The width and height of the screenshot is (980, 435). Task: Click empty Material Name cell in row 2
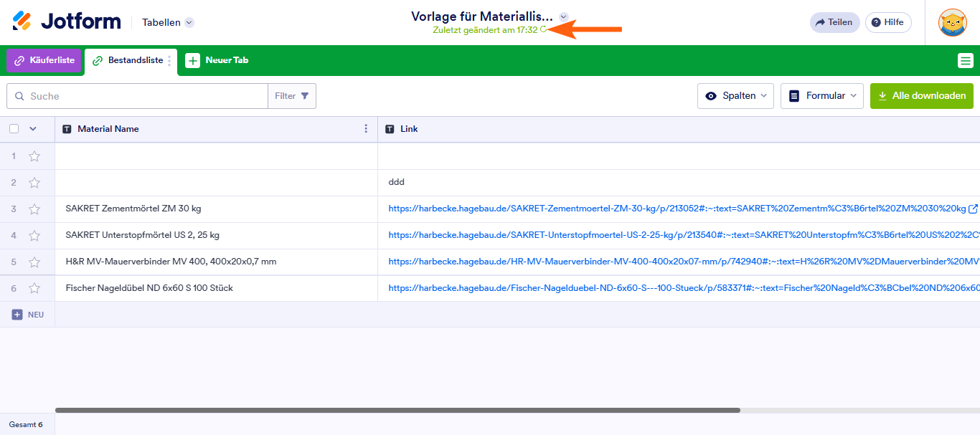216,183
